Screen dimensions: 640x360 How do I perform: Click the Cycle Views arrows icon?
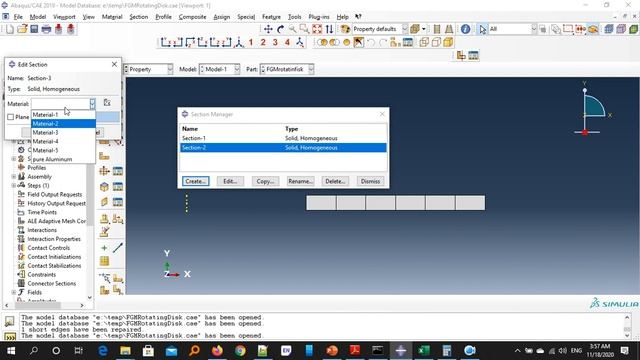point(329,29)
